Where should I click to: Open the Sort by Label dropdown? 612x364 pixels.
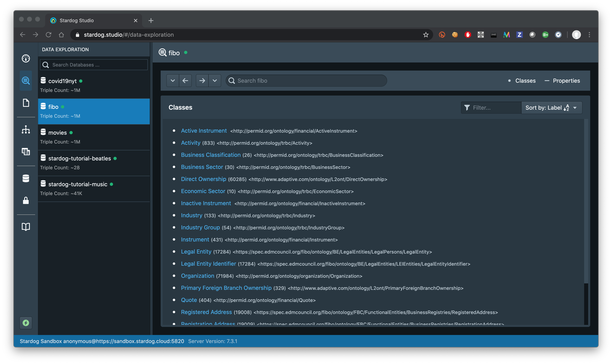[x=552, y=107]
